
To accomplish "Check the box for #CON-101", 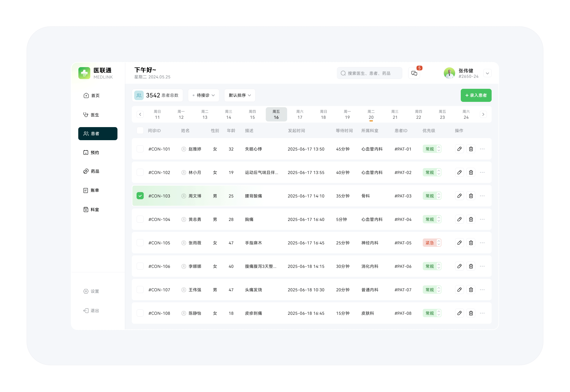I will [x=140, y=149].
